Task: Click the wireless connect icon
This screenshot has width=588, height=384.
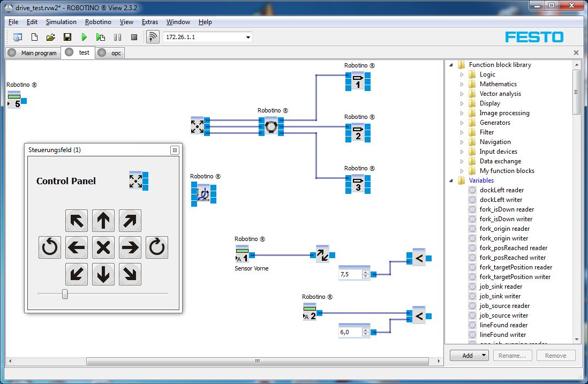Action: point(153,37)
